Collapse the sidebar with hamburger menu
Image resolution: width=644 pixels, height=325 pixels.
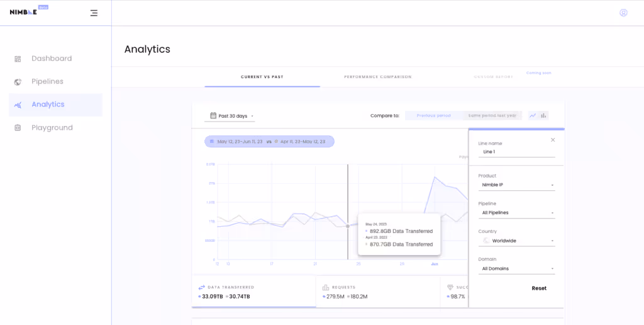point(94,13)
